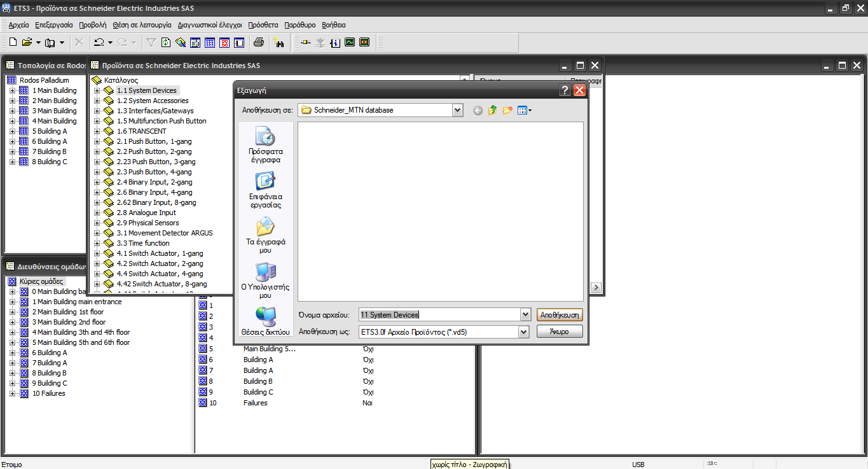Click the printer toolbar icon
The image size is (868, 469).
259,43
